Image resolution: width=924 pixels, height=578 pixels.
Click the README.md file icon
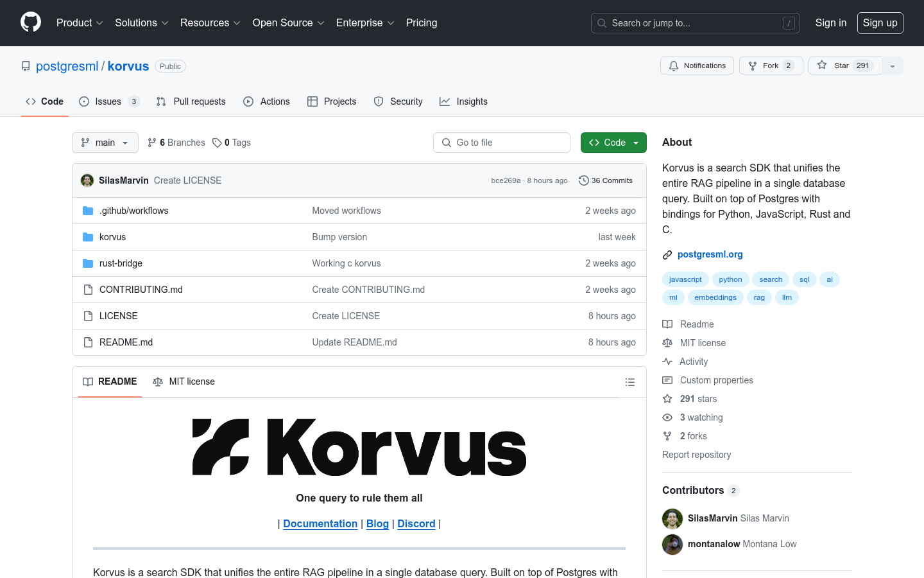88,342
